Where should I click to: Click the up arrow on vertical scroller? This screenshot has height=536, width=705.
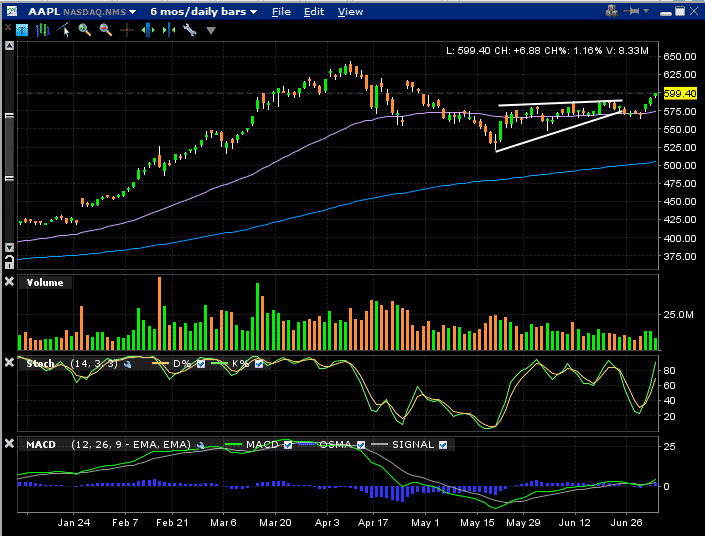(9, 45)
